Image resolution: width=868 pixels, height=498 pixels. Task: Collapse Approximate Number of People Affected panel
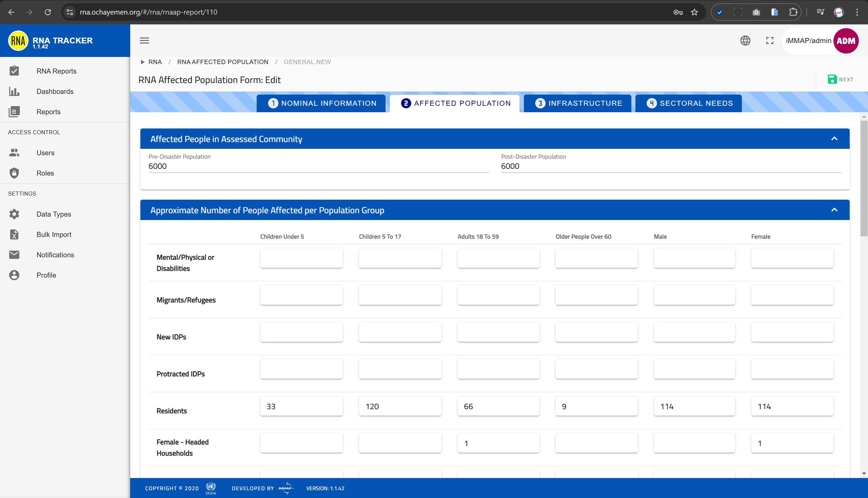(834, 210)
